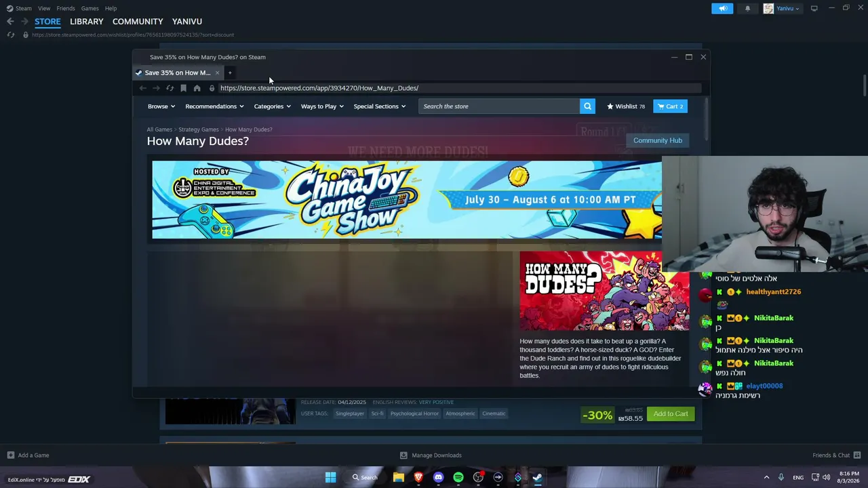This screenshot has width=868, height=488.
Task: Open the notifications bell
Action: pyautogui.click(x=748, y=8)
